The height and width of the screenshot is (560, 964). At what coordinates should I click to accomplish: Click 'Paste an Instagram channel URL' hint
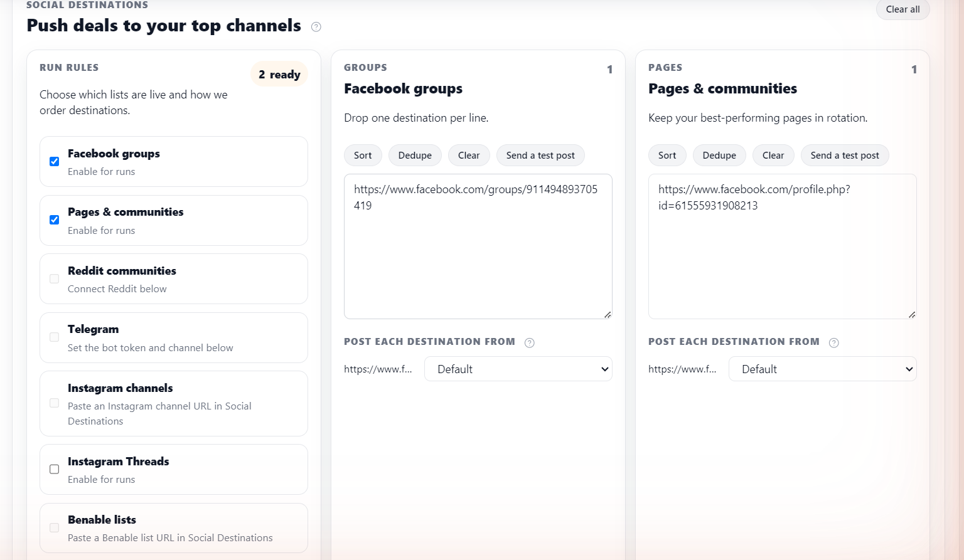click(159, 414)
